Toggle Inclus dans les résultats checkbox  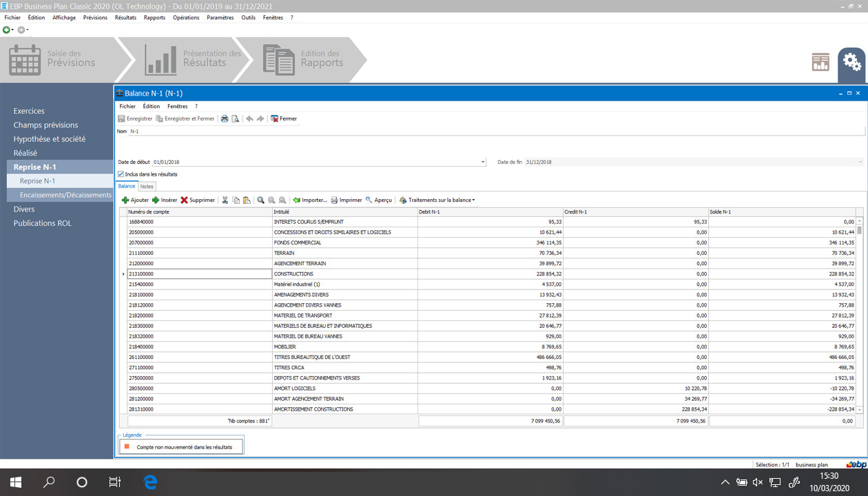(121, 174)
